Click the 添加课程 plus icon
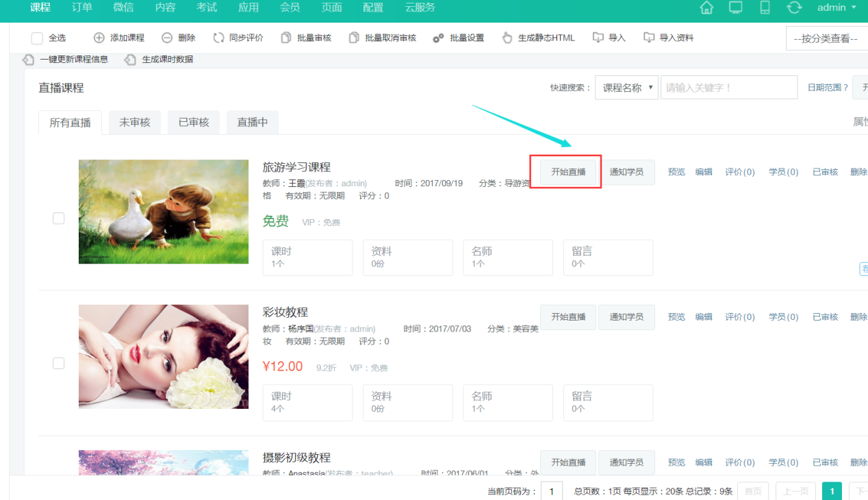 (x=99, y=38)
